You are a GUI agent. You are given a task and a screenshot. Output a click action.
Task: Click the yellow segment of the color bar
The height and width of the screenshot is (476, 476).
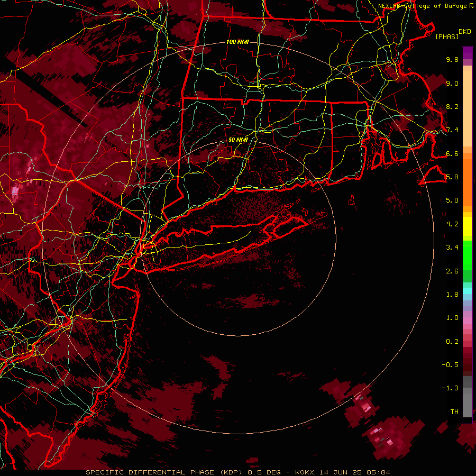pyautogui.click(x=467, y=226)
